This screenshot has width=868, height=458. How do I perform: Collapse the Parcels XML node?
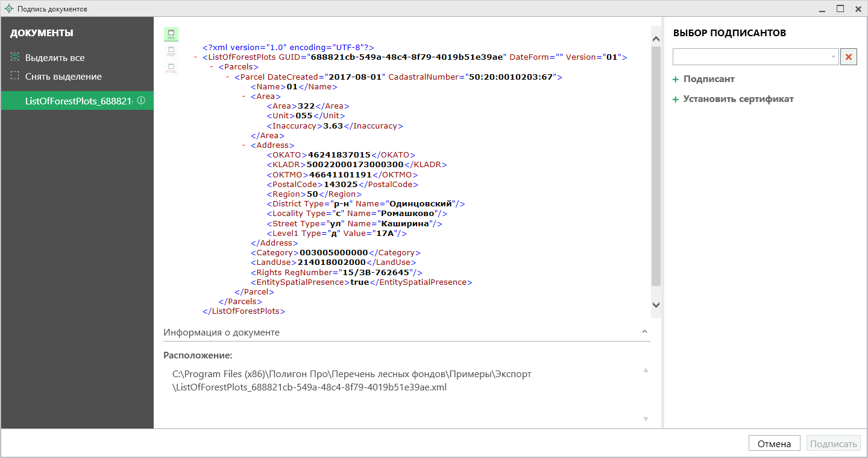coord(212,67)
